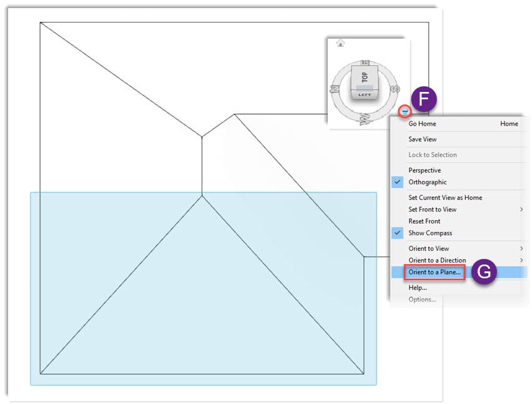Click the S compass direction on ViewCube

(395, 89)
